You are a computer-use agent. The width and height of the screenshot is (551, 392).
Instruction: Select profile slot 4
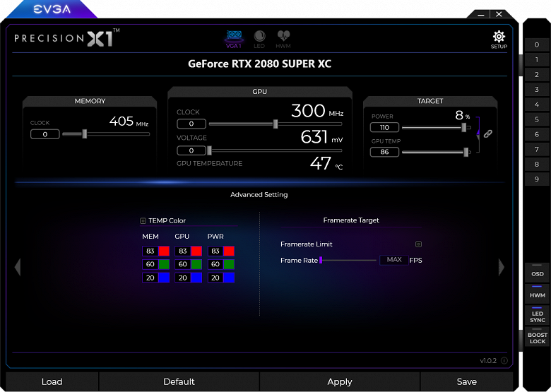pyautogui.click(x=537, y=105)
